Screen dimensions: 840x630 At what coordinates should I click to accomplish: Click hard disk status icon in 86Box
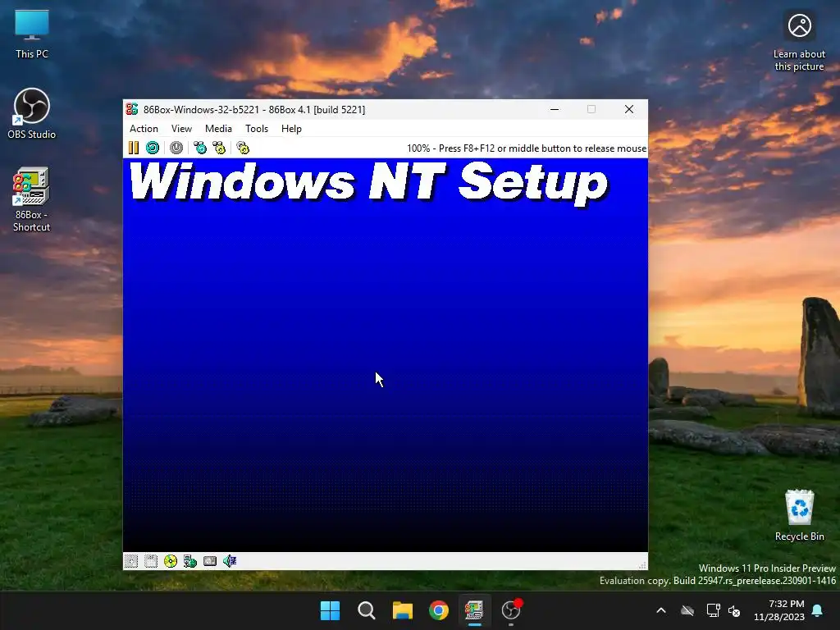(210, 561)
